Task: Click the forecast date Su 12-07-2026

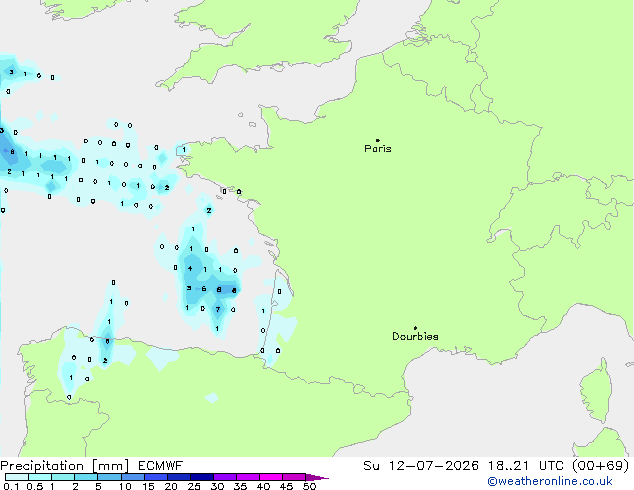Action: (x=421, y=466)
